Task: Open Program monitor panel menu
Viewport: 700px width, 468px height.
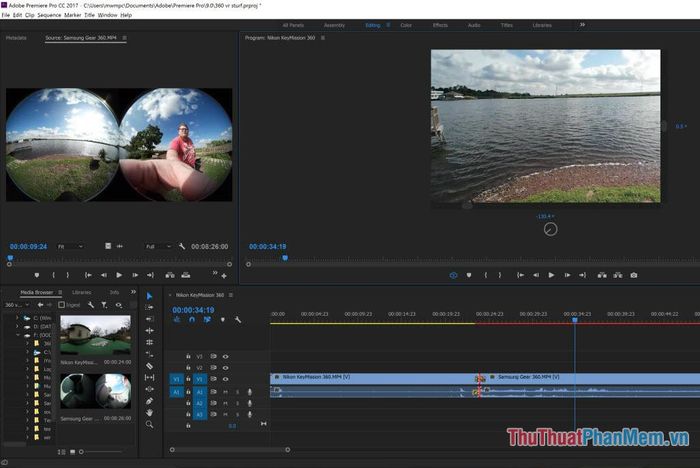Action: 323,38
